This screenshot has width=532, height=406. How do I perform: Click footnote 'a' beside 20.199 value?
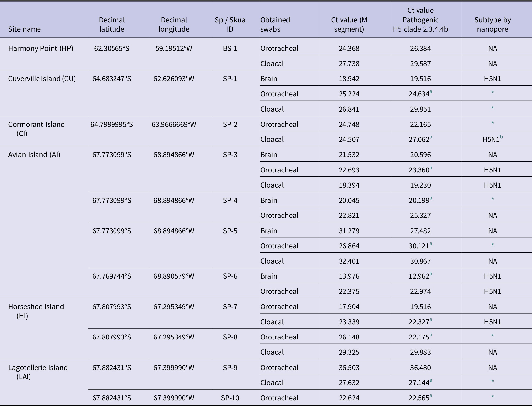(431, 198)
